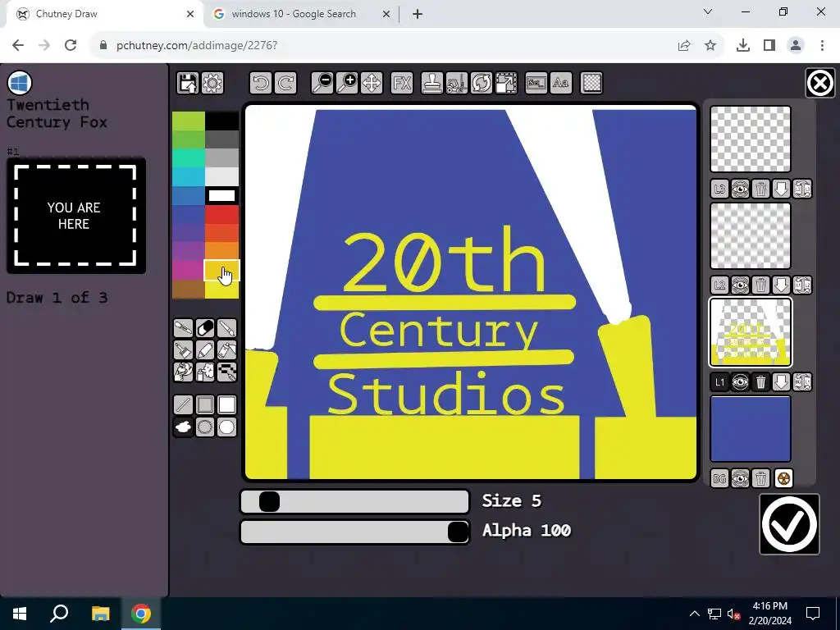Click the Size slider knob
The width and height of the screenshot is (840, 630).
pos(269,501)
